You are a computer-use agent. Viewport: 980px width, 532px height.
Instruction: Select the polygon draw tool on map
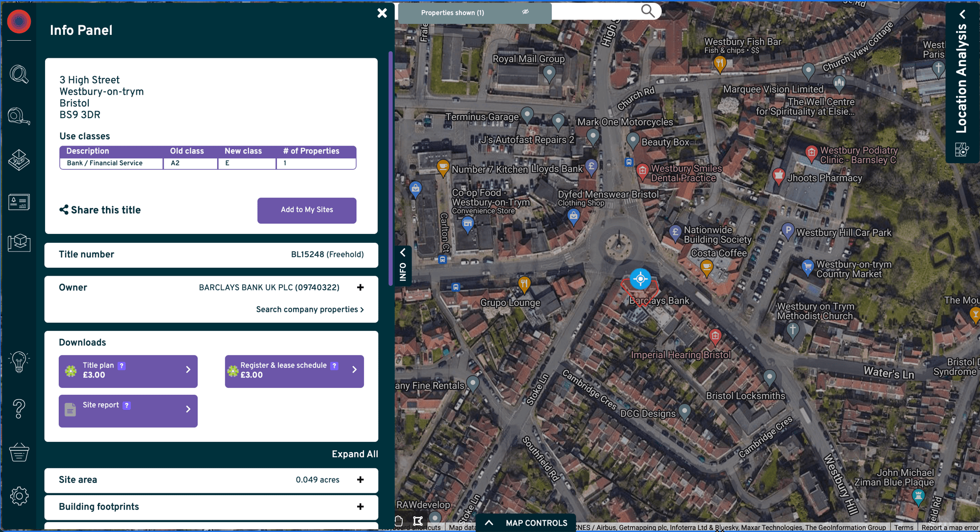pos(418,521)
